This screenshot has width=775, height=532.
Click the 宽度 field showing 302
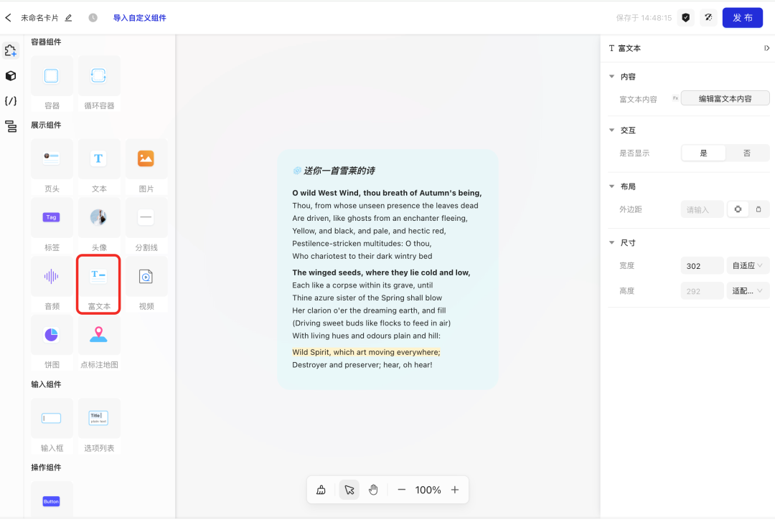(702, 266)
